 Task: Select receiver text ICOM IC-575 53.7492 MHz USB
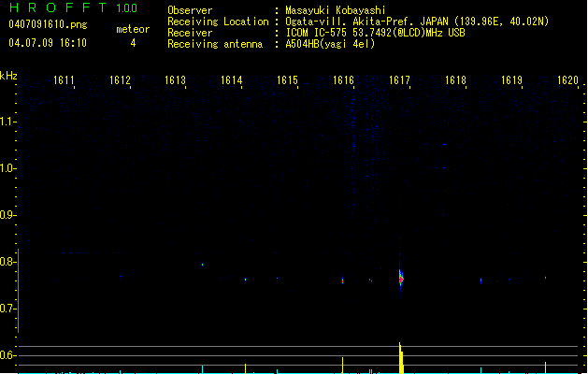(x=376, y=33)
